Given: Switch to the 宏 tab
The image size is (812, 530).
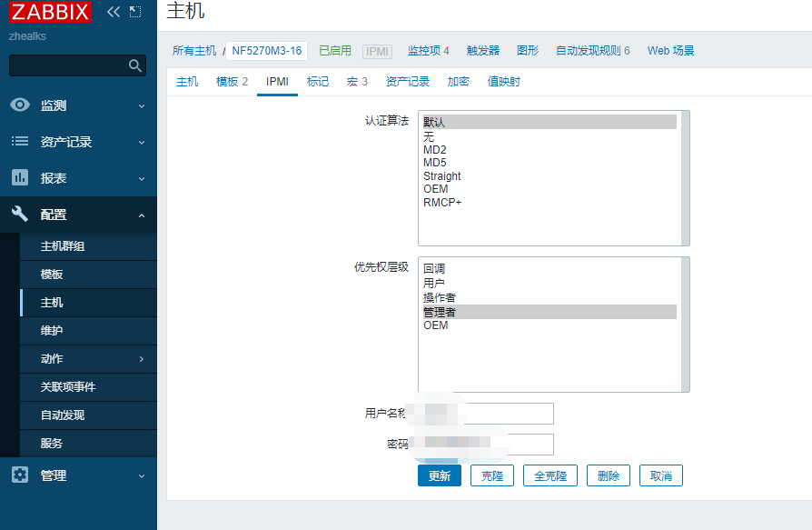Looking at the screenshot, I should point(357,82).
